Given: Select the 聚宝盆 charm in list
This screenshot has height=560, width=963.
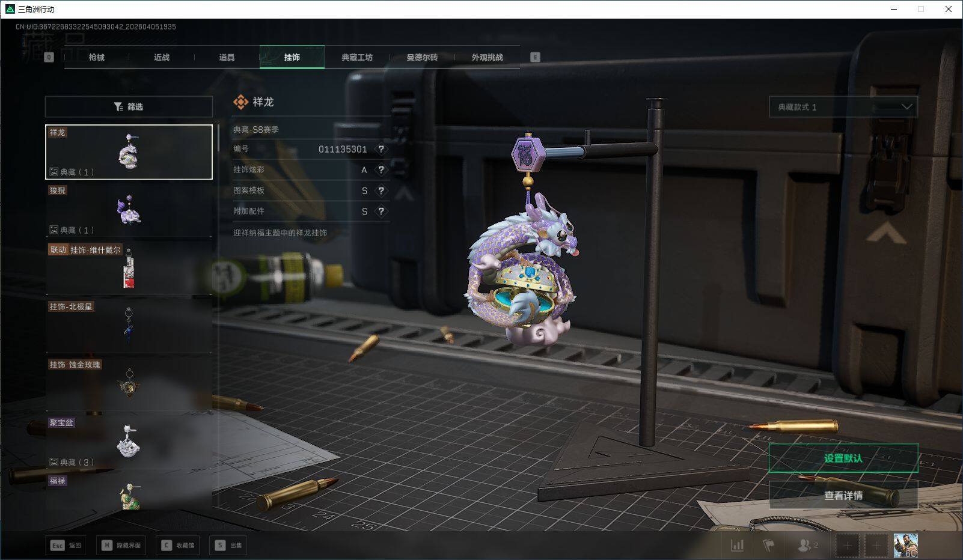Looking at the screenshot, I should click(x=129, y=442).
